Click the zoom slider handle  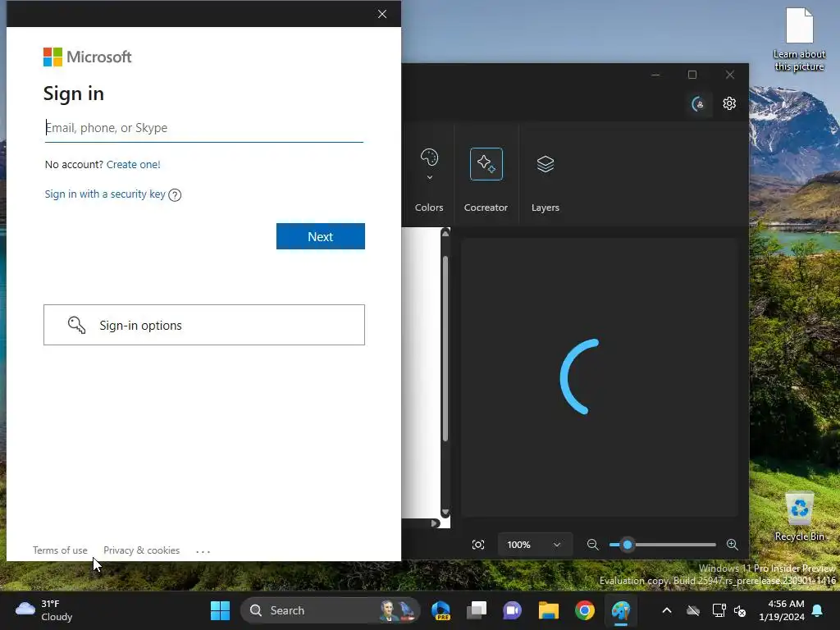click(x=628, y=545)
